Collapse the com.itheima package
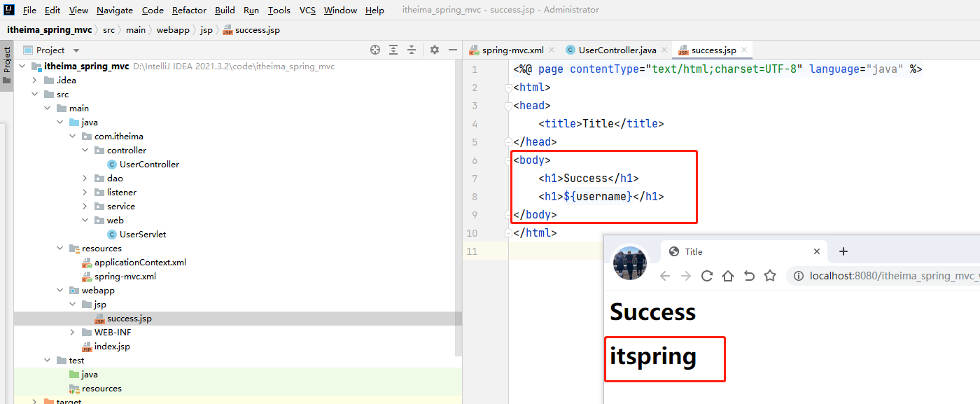 click(73, 137)
